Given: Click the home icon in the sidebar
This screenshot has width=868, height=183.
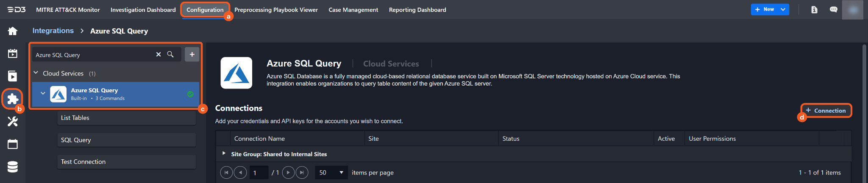Looking at the screenshot, I should click(x=13, y=31).
